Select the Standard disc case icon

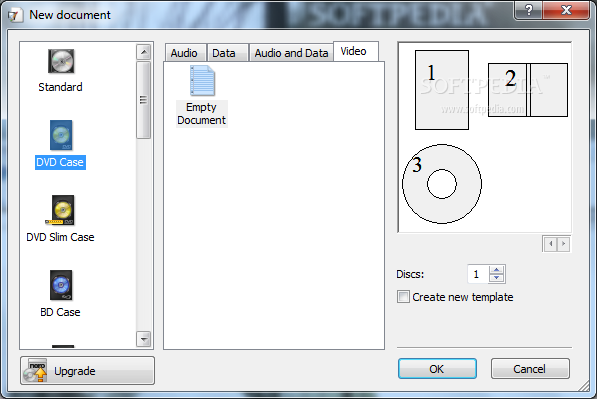click(x=61, y=61)
